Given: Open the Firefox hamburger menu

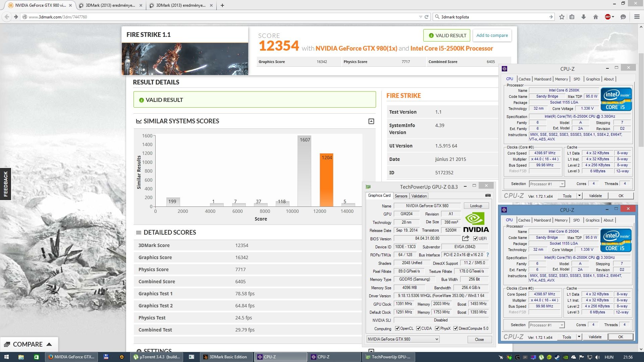Looking at the screenshot, I should point(637,17).
